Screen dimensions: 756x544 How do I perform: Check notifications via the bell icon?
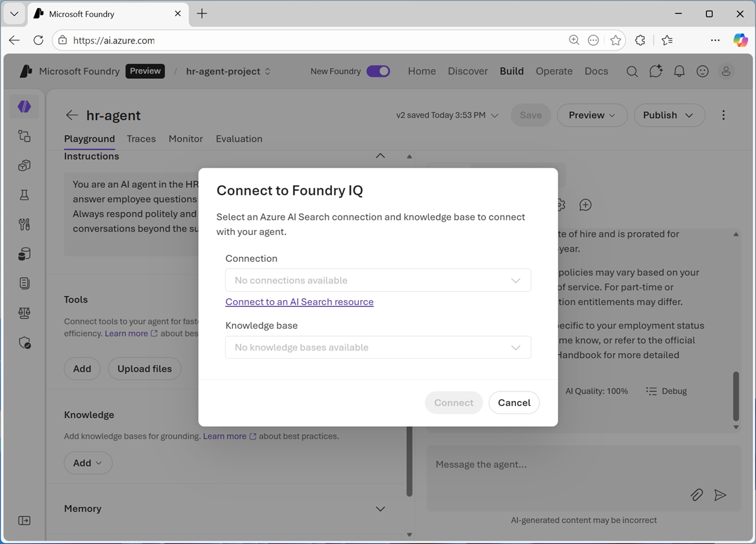pyautogui.click(x=679, y=71)
